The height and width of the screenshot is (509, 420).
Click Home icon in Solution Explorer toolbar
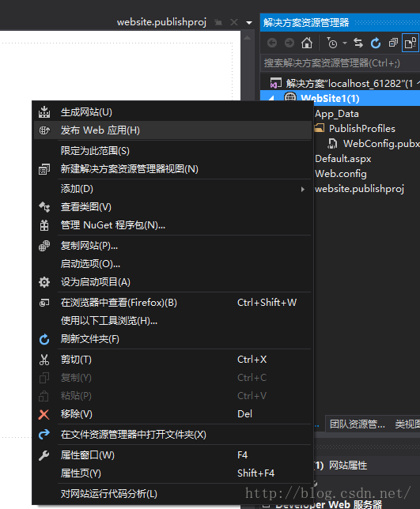pos(307,43)
